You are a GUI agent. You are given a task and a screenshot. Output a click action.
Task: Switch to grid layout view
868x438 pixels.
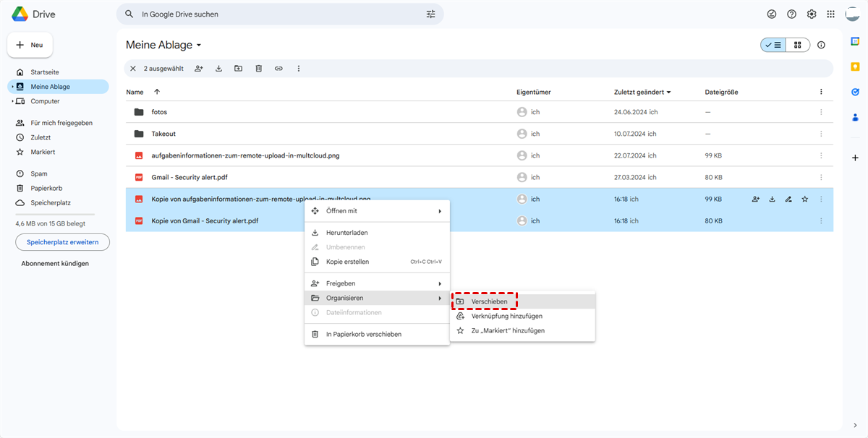pyautogui.click(x=798, y=45)
